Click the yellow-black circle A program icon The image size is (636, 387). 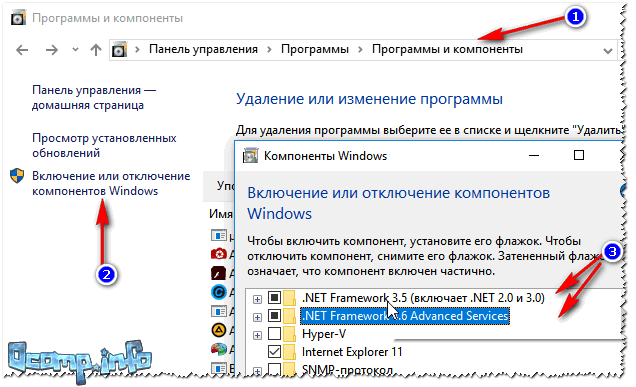[x=219, y=330]
